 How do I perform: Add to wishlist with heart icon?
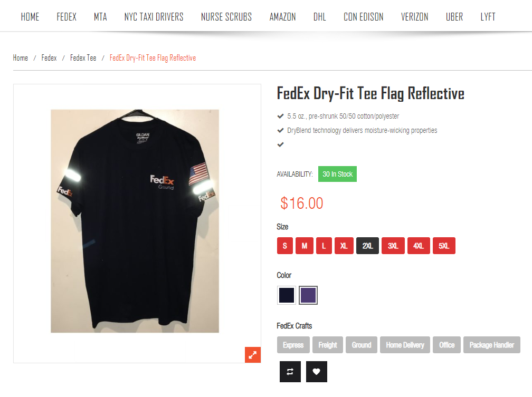(x=317, y=372)
